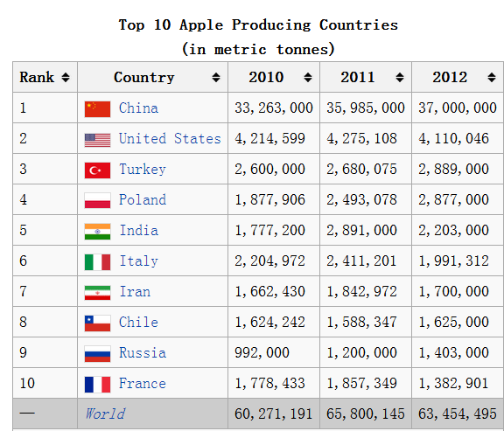Select World 2011 total 65,800,145

coord(366,414)
